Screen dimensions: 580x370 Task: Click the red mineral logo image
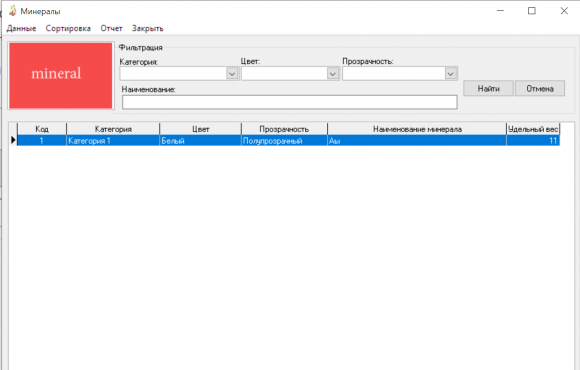61,75
